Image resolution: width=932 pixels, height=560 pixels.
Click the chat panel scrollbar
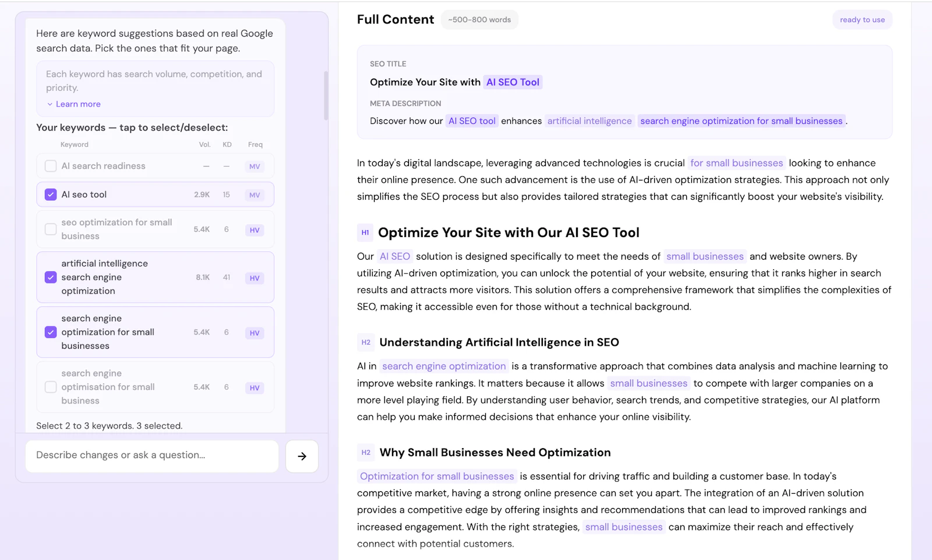point(326,95)
